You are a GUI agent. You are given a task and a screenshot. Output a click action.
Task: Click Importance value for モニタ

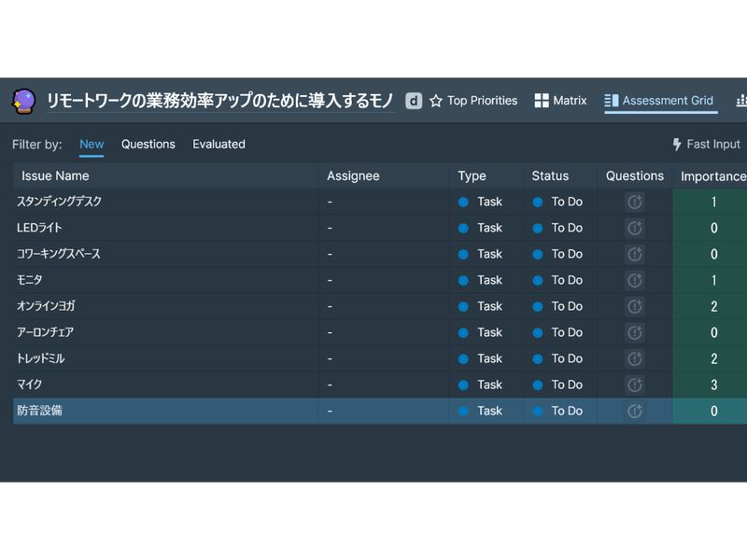[713, 281]
